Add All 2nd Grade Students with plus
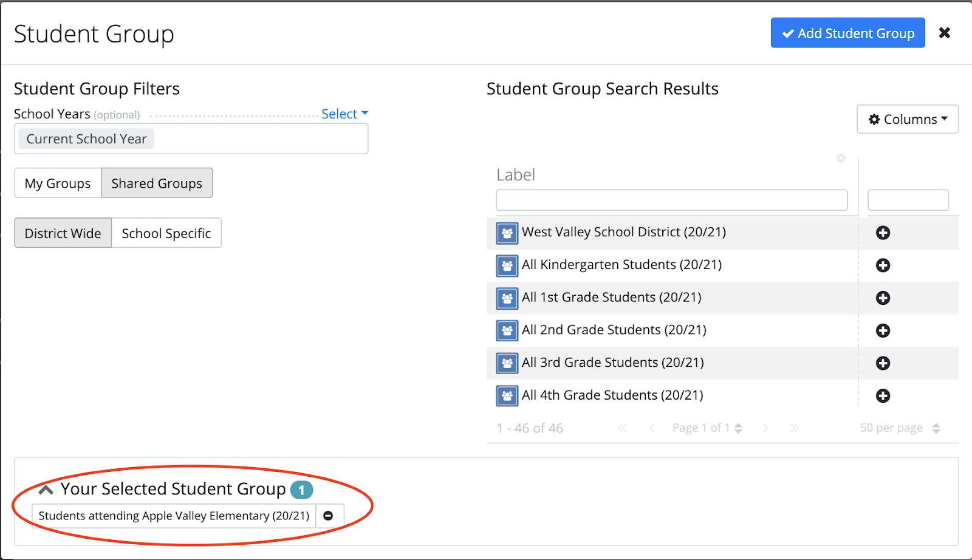Image resolution: width=972 pixels, height=560 pixels. tap(883, 330)
